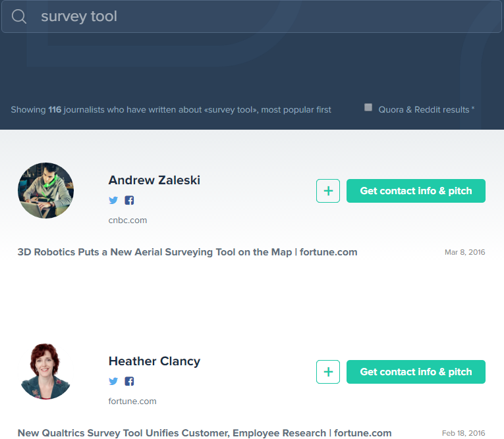The width and height of the screenshot is (504, 439).
Task: Focus the 'survey tool' search field
Action: (252, 16)
